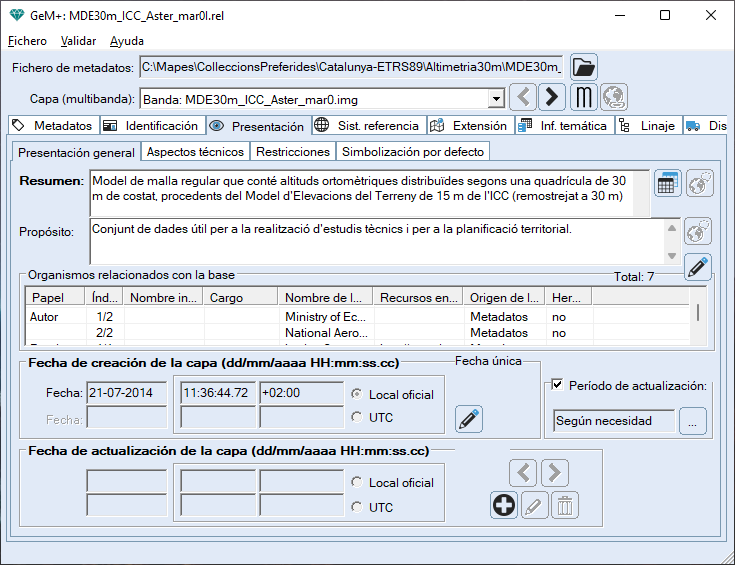Sort by Papel column header

pos(48,297)
